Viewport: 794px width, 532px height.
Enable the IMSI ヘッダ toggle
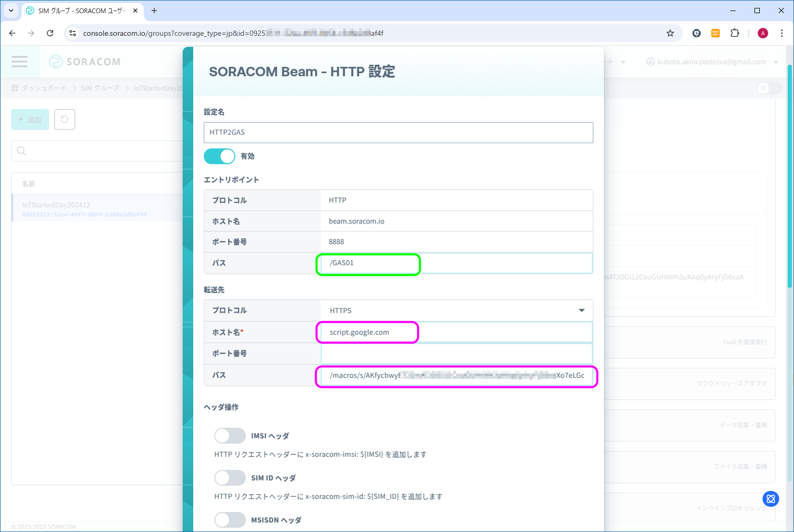pyautogui.click(x=230, y=436)
